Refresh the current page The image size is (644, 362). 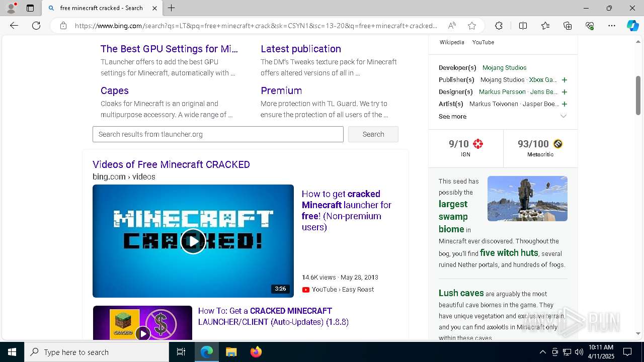(x=36, y=26)
